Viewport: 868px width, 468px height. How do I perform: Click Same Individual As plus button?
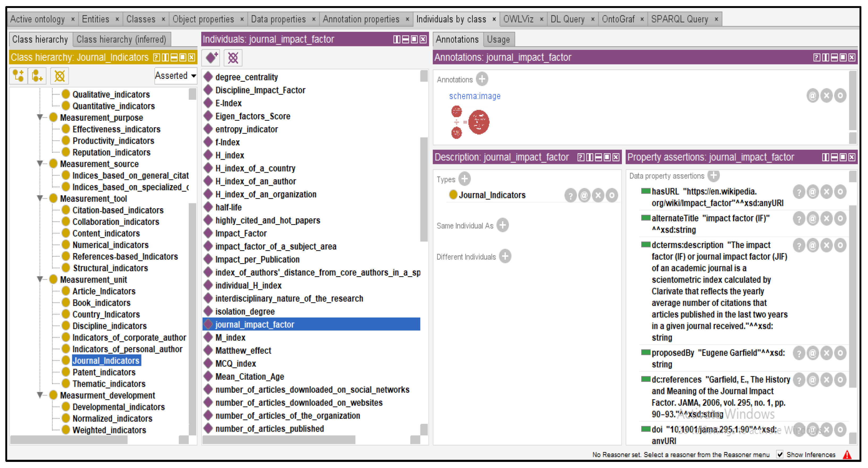click(x=502, y=225)
